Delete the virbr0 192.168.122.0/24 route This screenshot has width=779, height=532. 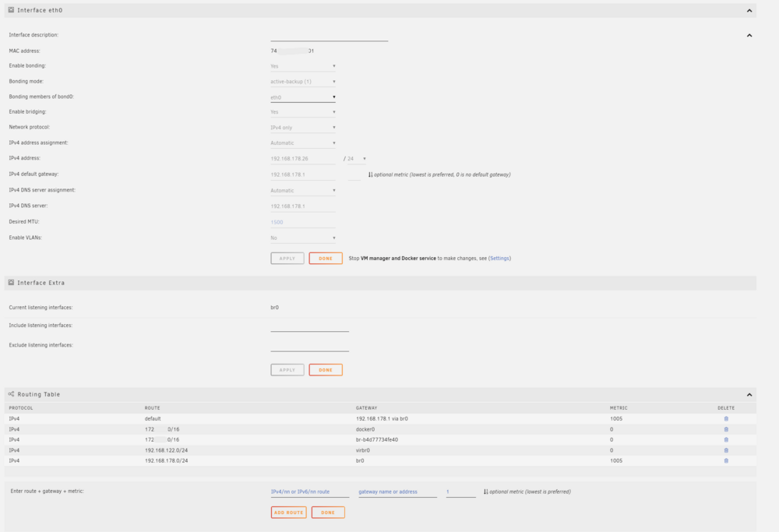[x=726, y=450]
